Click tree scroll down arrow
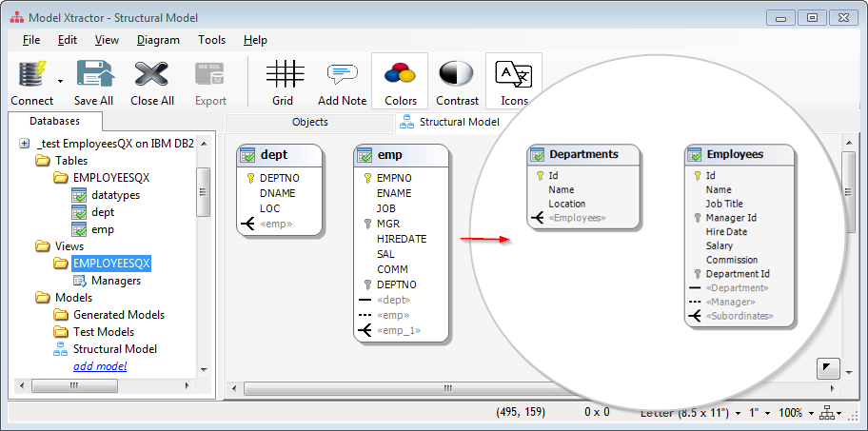The width and height of the screenshot is (868, 431). click(203, 369)
